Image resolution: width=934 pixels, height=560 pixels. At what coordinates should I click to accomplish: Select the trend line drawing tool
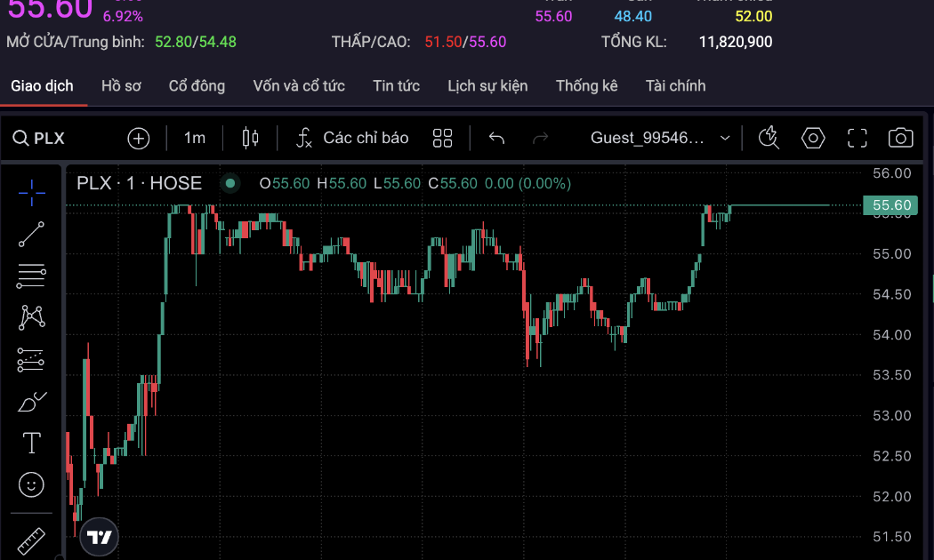point(31,234)
